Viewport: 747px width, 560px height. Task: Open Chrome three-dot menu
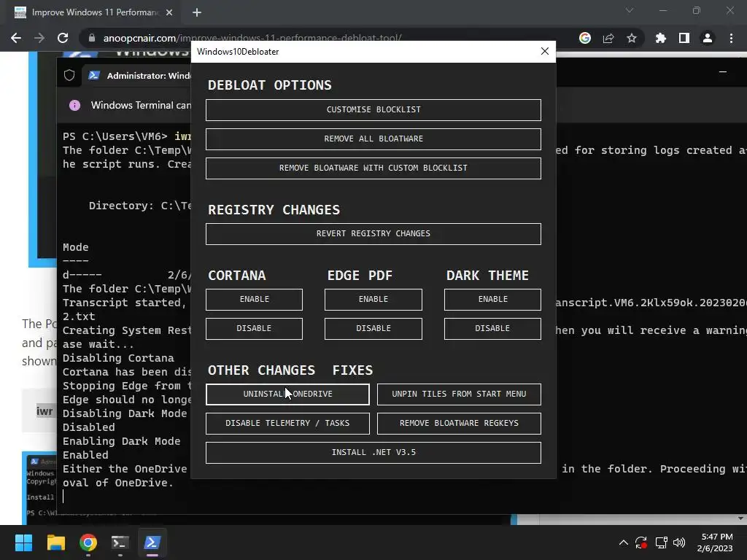point(731,38)
